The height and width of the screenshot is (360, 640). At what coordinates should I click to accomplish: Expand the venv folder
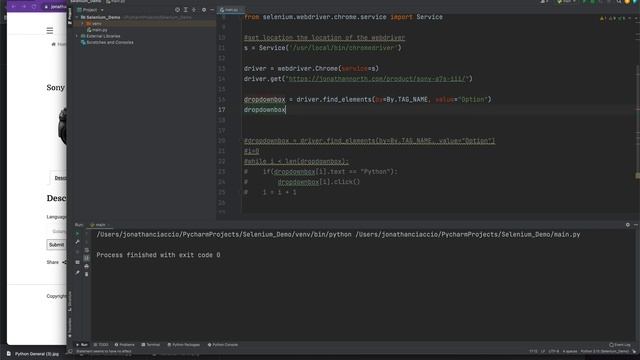[x=82, y=24]
